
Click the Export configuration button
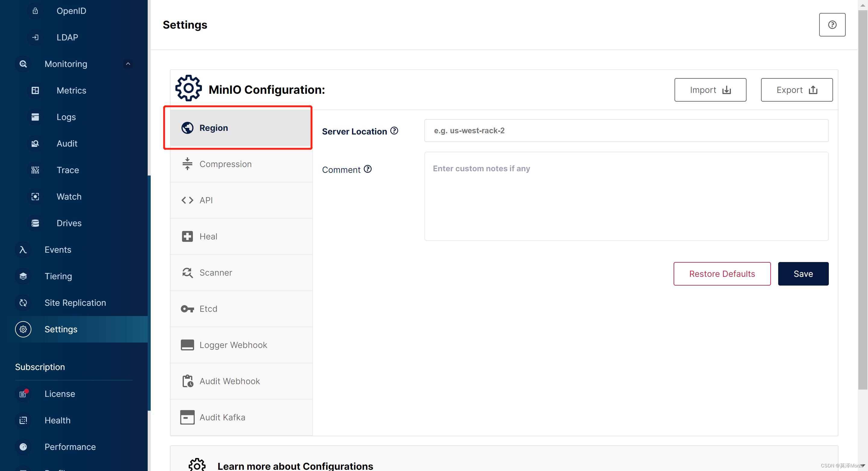coord(796,90)
